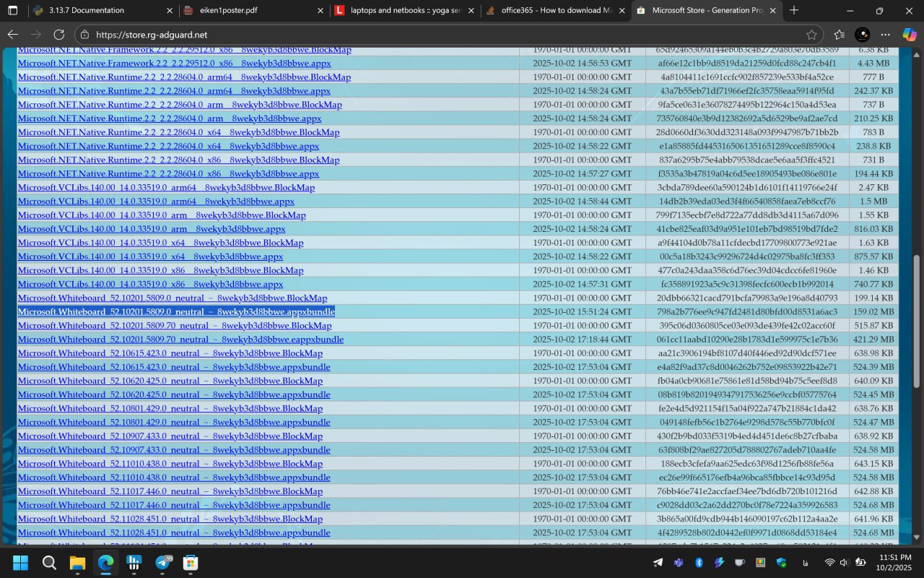
Task: Open the Favorites list icon in the toolbar
Action: [x=839, y=35]
